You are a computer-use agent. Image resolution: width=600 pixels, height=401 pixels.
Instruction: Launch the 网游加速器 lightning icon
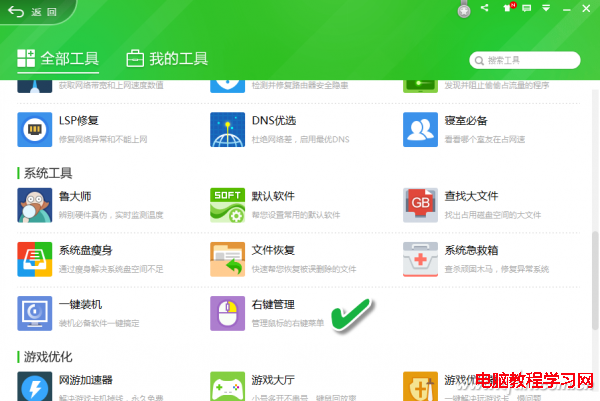(x=35, y=386)
